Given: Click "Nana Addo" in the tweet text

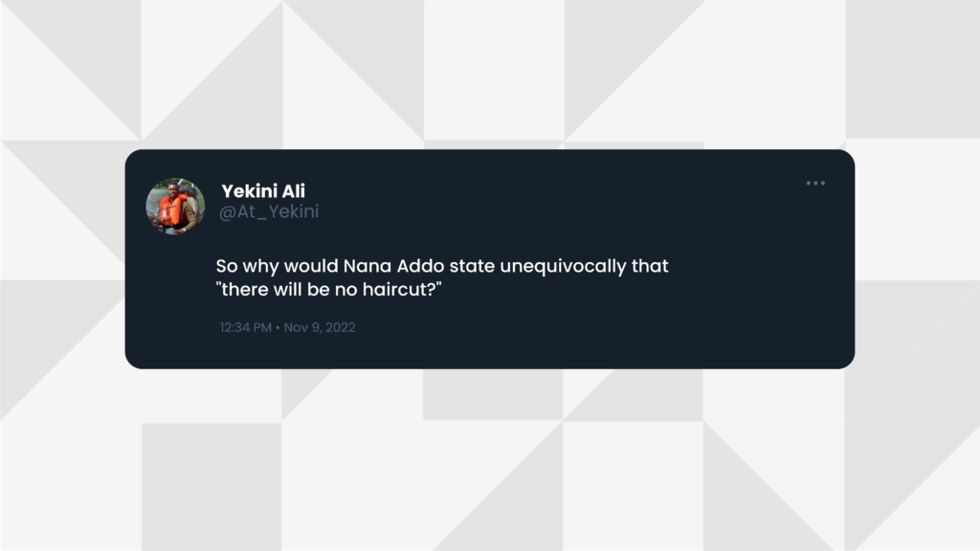Looking at the screenshot, I should (x=393, y=266).
